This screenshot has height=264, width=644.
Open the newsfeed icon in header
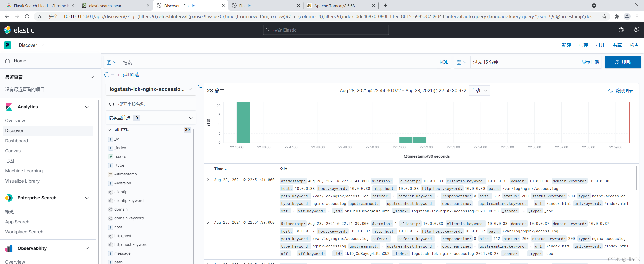tap(636, 30)
